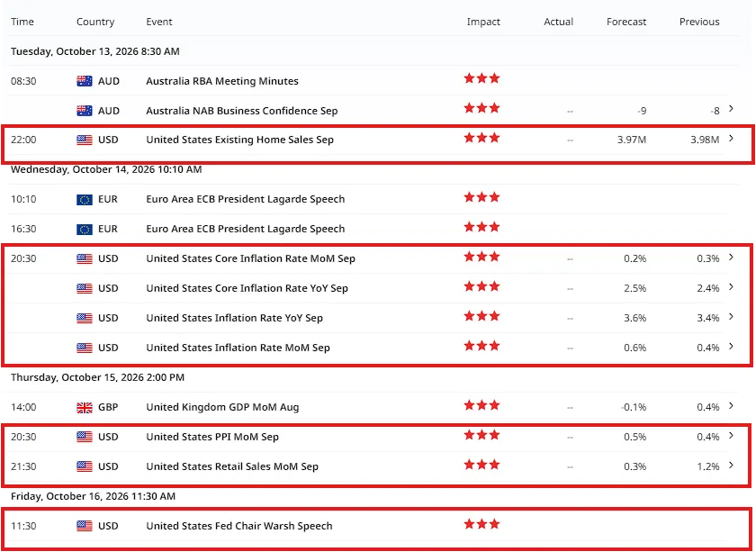Viewport: 756px width, 552px height.
Task: Click impact stars for United Kingdom GDP MoM
Action: [x=481, y=405]
